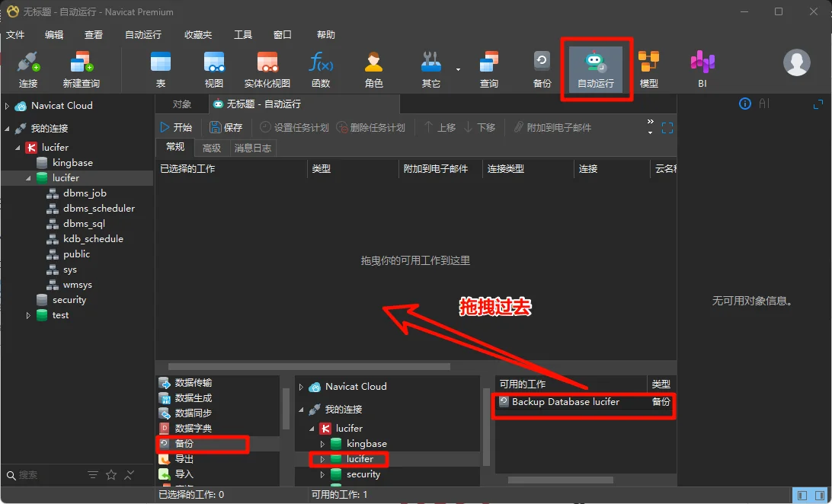Switch to the 对象 tab
832x504 pixels.
(x=182, y=104)
